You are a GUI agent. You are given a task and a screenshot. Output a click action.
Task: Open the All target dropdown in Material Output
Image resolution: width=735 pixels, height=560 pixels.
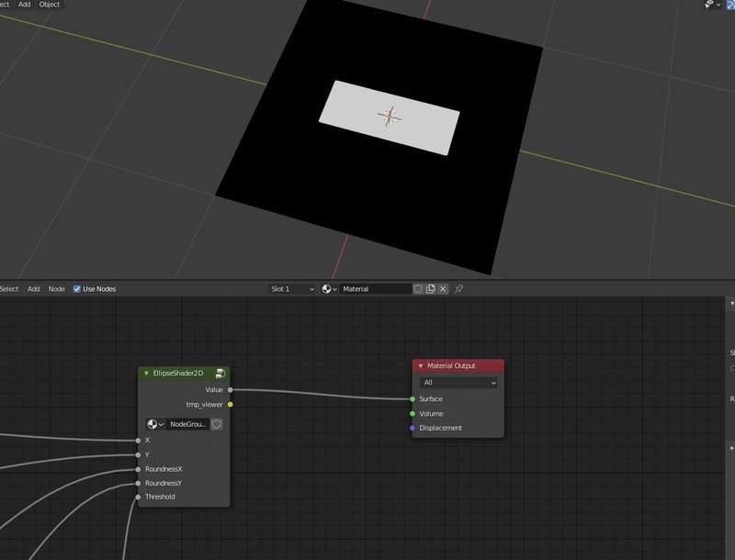(x=458, y=383)
